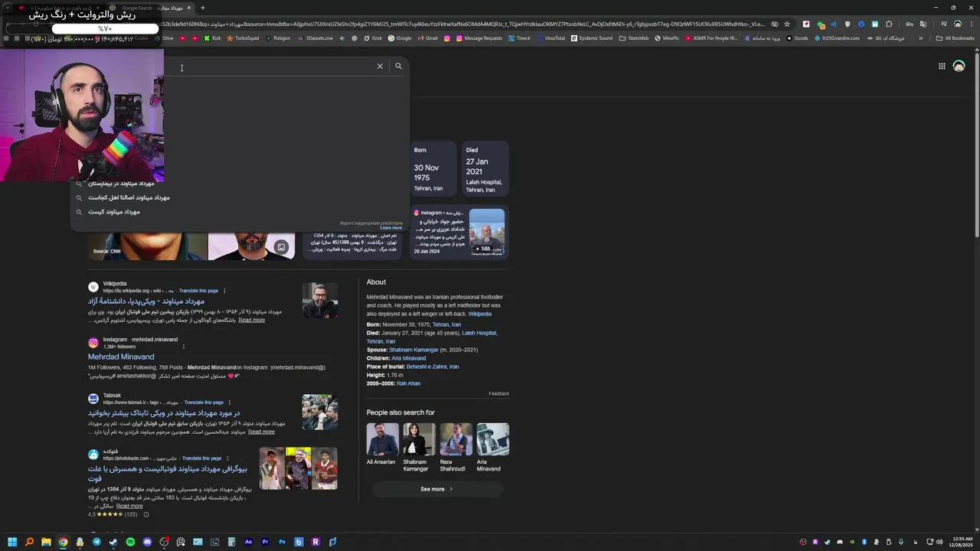This screenshot has height=551, width=980.
Task: Clear the Google search box text
Action: (380, 67)
